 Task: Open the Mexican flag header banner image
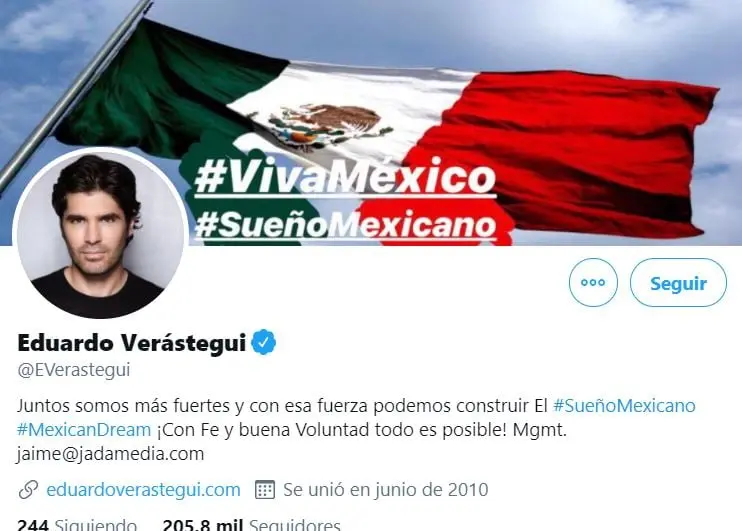[x=371, y=123]
